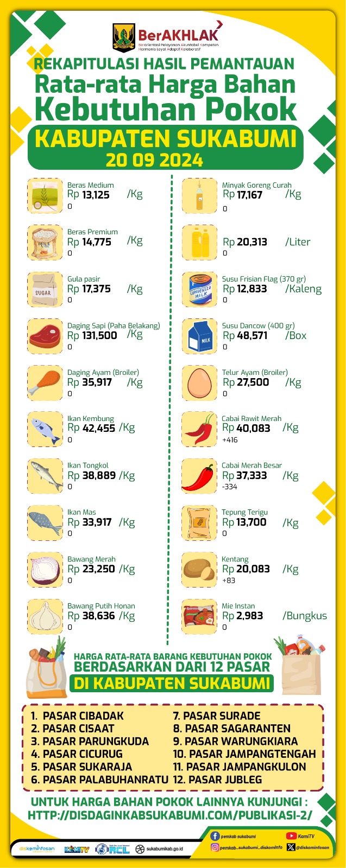Click the Facebook icon for pemkab sukabumi
346x868 pixels.
click(215, 836)
